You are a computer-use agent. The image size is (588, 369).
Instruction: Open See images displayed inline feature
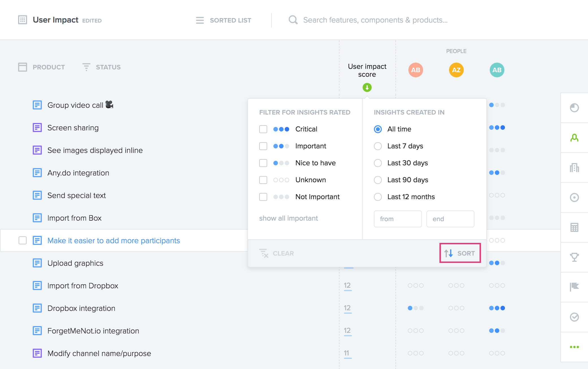(95, 150)
